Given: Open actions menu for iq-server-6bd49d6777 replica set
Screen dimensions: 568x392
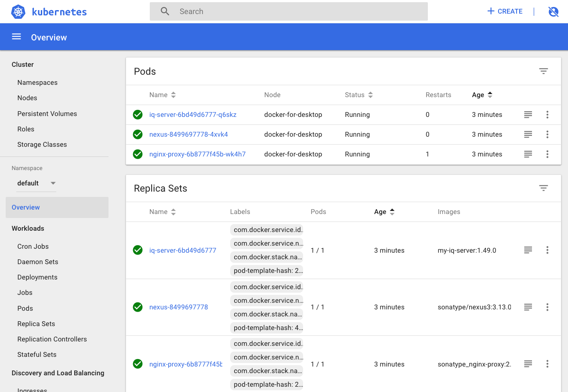Looking at the screenshot, I should [x=547, y=250].
